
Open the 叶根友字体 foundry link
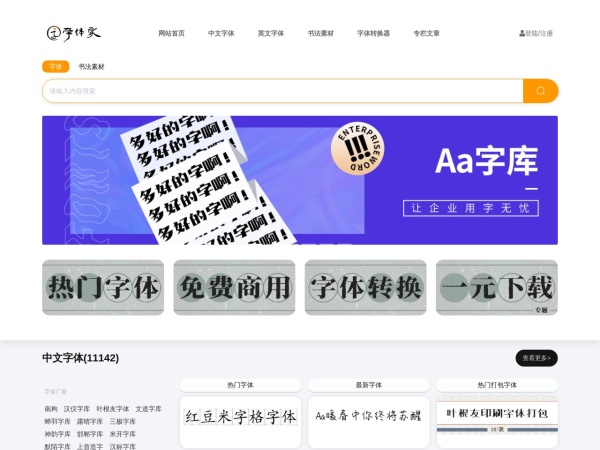tap(112, 409)
